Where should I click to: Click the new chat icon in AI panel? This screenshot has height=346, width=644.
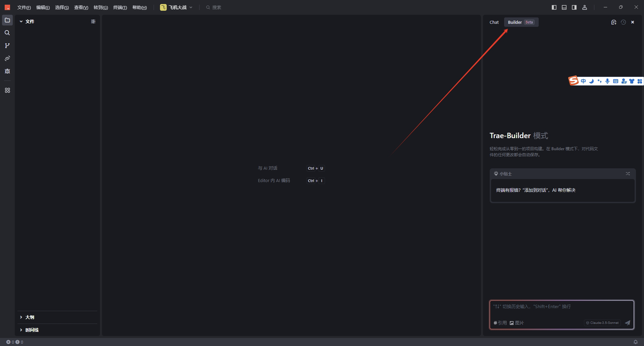tap(613, 22)
